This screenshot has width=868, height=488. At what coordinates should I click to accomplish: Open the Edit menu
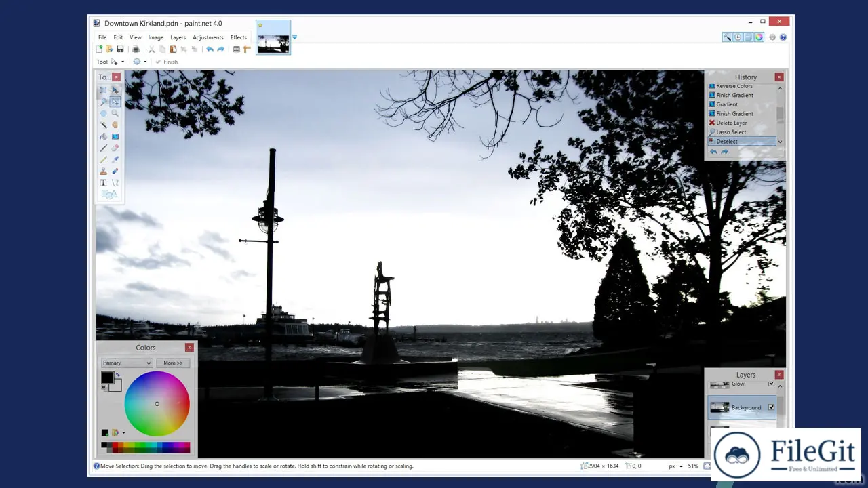point(118,37)
